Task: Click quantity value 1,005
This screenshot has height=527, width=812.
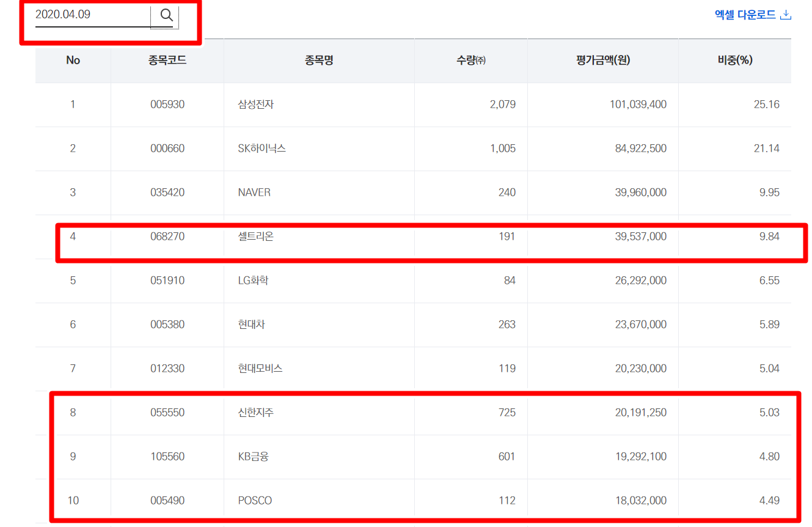Action: click(x=503, y=149)
